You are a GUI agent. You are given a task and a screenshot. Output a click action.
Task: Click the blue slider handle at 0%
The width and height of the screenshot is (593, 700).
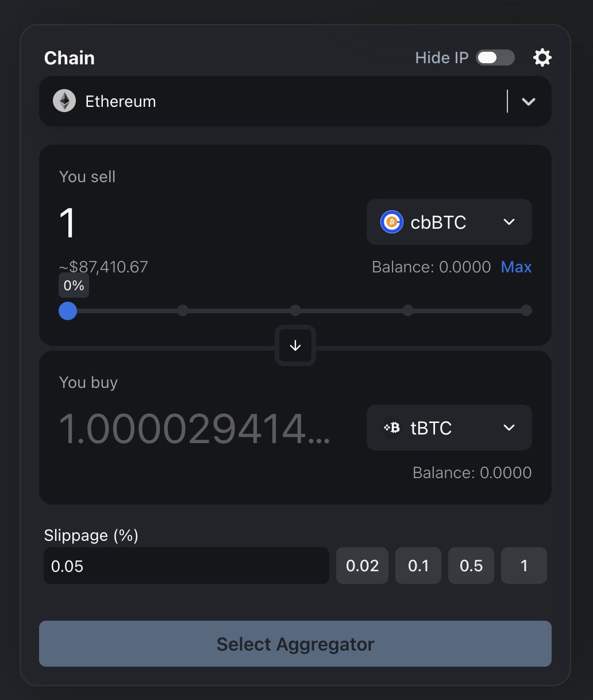pyautogui.click(x=68, y=311)
